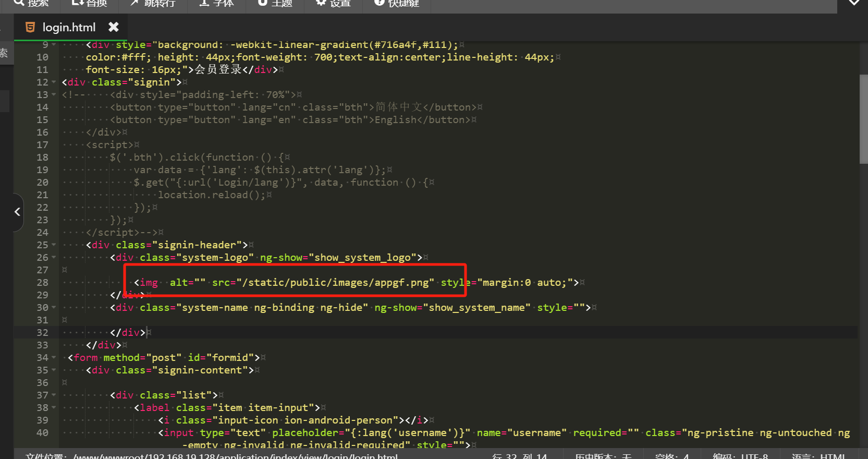
Task: Click line number 32 in the gutter
Action: tap(42, 333)
